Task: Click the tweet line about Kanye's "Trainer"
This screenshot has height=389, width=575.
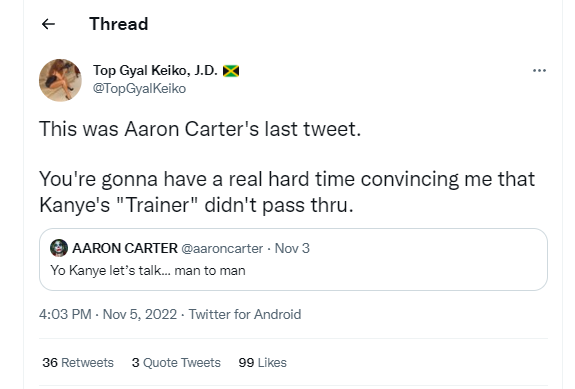Action: [196, 205]
